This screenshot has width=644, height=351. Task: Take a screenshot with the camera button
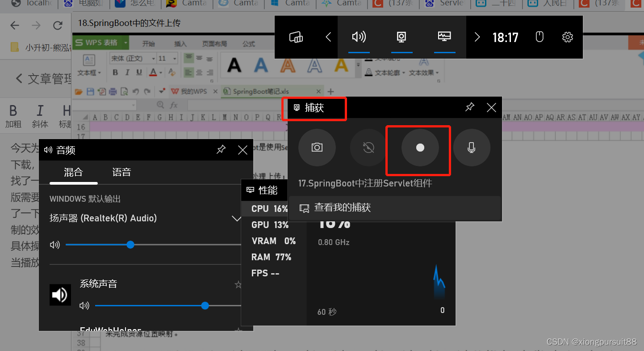317,148
